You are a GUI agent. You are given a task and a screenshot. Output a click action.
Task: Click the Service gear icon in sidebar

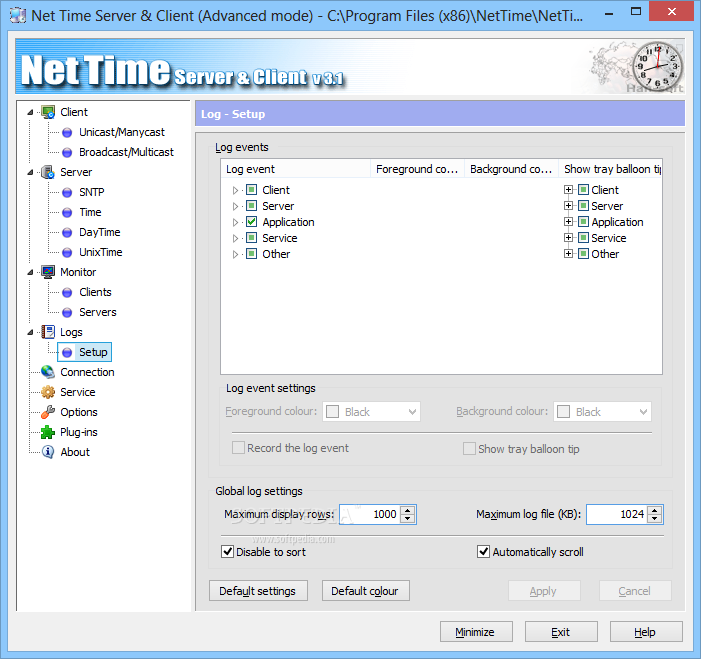click(48, 392)
